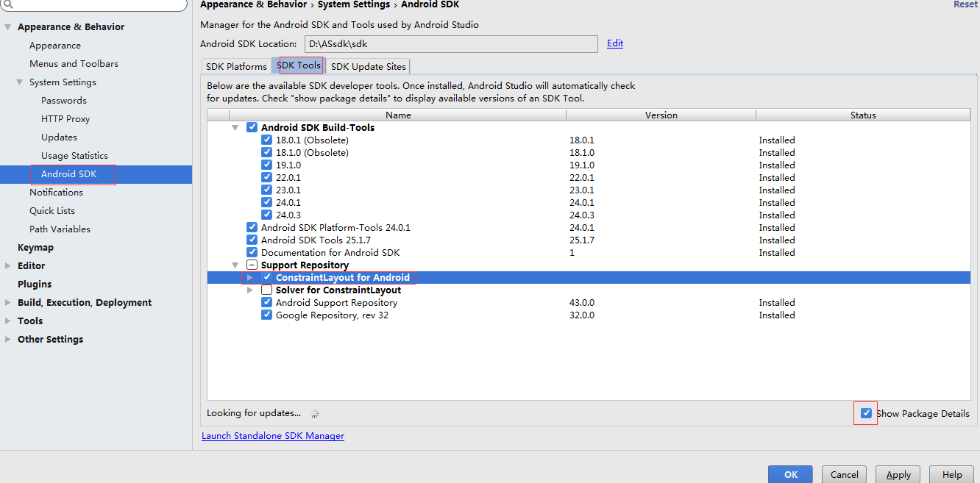Toggle ConstraintLayout for Android checkbox

[266, 277]
